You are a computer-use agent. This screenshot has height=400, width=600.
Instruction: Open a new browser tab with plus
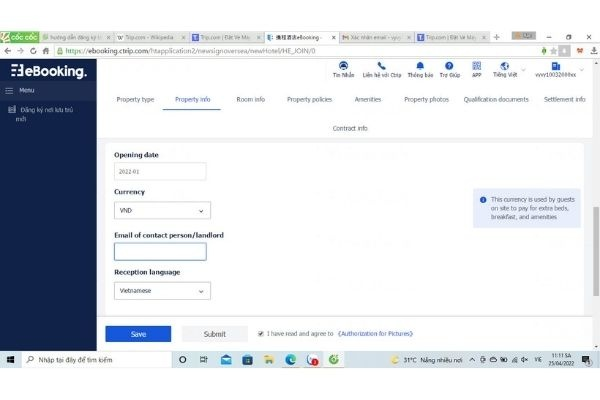click(497, 37)
